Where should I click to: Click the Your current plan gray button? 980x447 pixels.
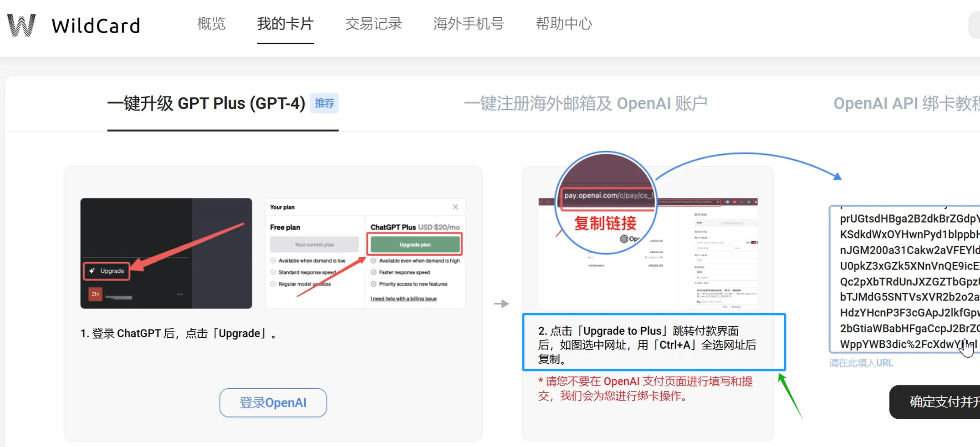click(314, 244)
